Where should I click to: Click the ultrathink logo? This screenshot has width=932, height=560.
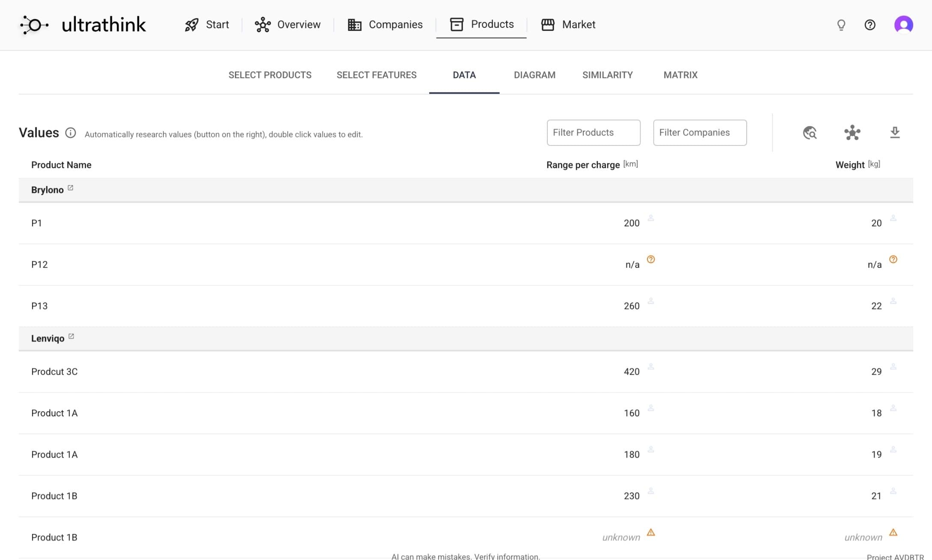(x=81, y=25)
